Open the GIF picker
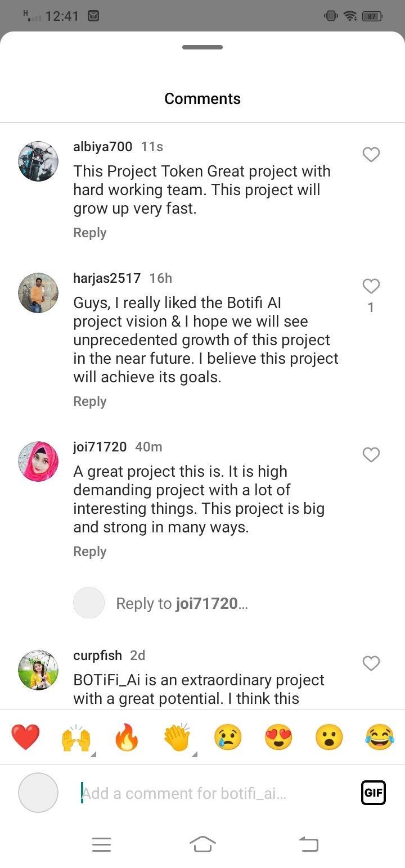Screen dimensions: 405x868 point(373,793)
